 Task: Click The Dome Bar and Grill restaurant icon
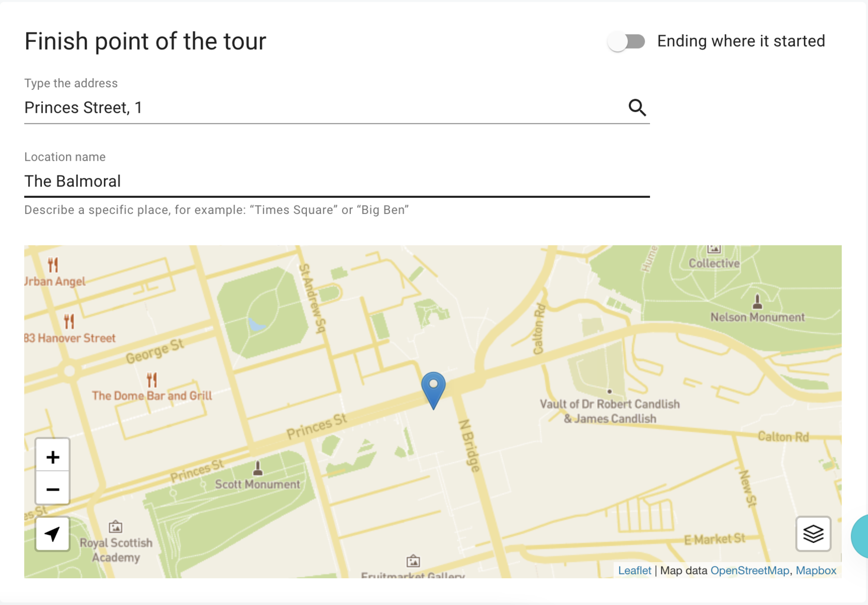point(152,380)
